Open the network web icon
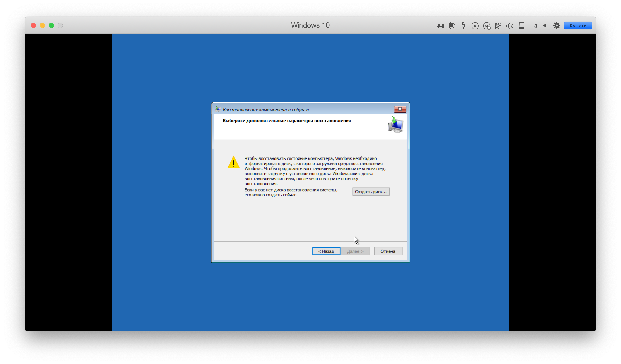 click(498, 26)
